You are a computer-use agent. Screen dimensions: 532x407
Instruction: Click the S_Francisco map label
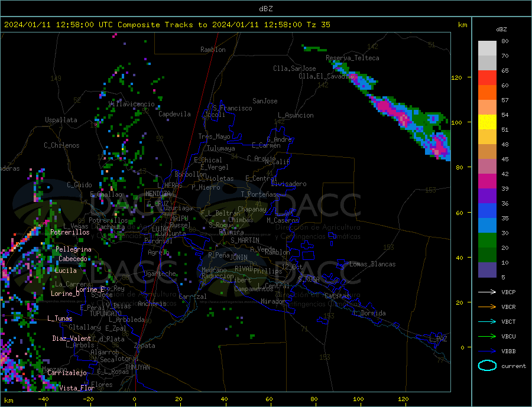click(232, 108)
